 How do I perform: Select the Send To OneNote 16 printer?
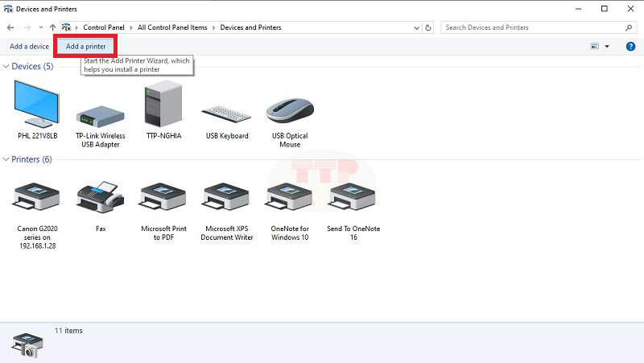tap(353, 200)
